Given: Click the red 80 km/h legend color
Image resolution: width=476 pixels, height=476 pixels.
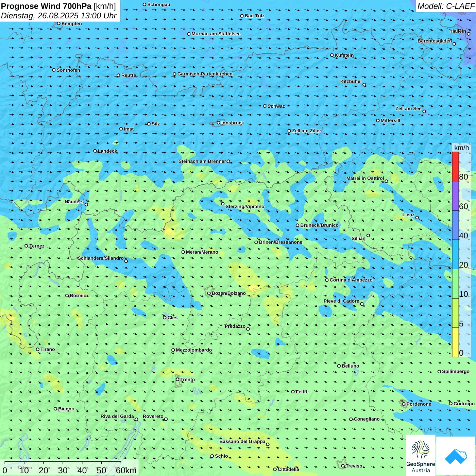Looking at the screenshot, I should [x=455, y=166].
